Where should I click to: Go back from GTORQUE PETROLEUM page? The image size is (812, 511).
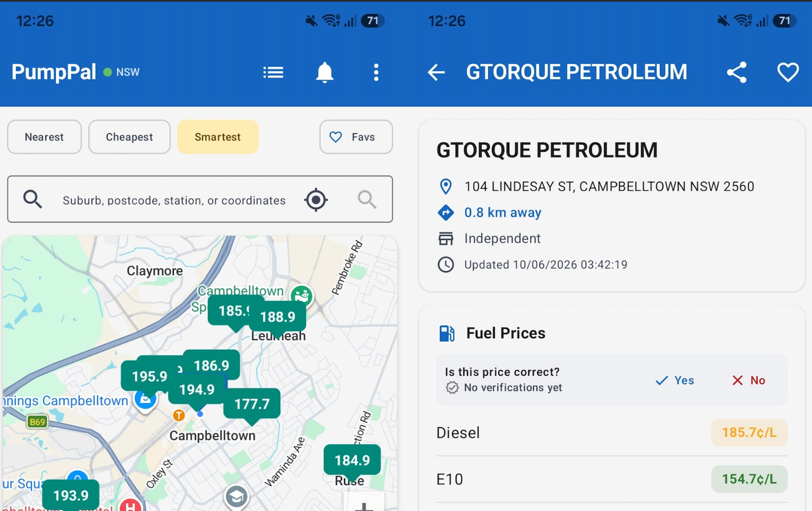tap(436, 73)
